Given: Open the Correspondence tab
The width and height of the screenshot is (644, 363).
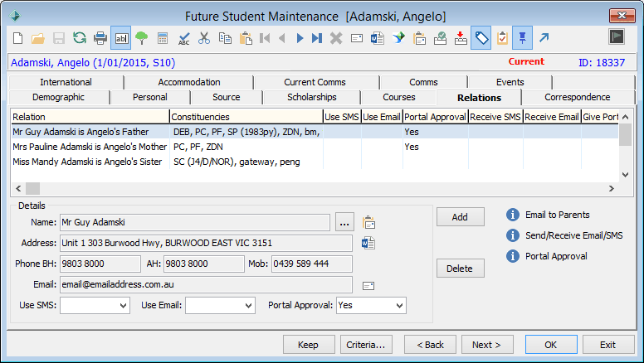Looking at the screenshot, I should 577,97.
